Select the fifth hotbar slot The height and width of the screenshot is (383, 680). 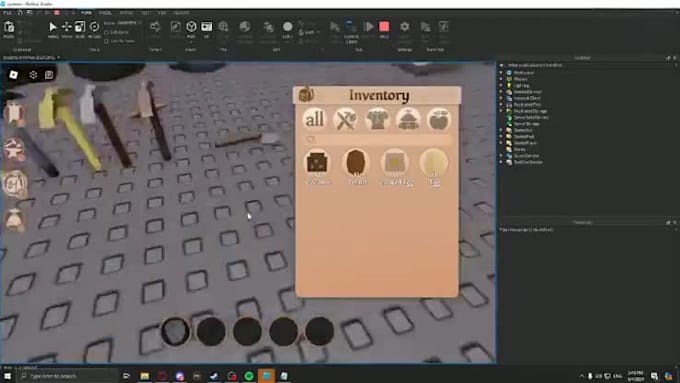coord(320,331)
